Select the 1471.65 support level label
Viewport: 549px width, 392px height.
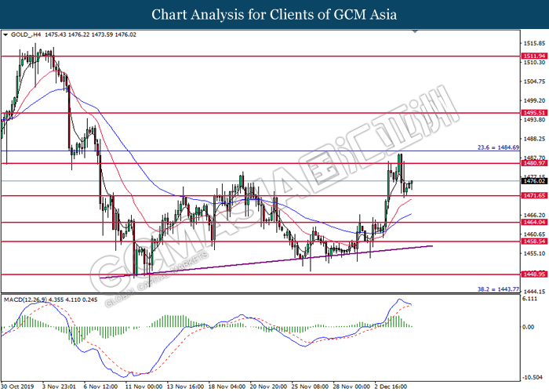[x=534, y=196]
